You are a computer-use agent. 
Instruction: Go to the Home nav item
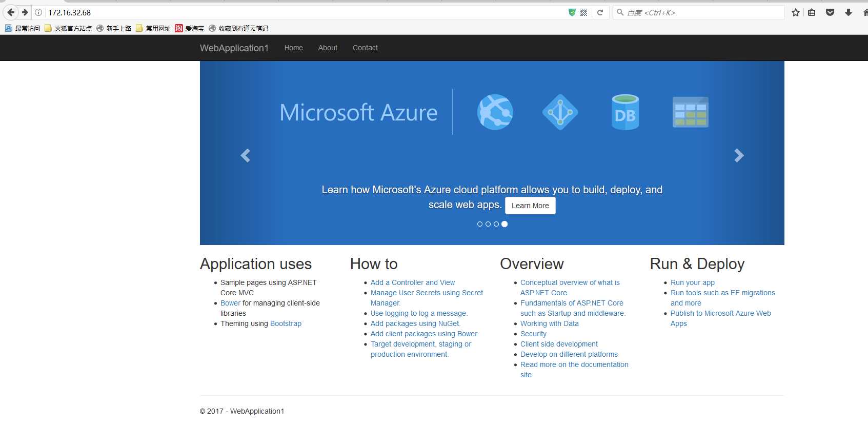click(294, 48)
